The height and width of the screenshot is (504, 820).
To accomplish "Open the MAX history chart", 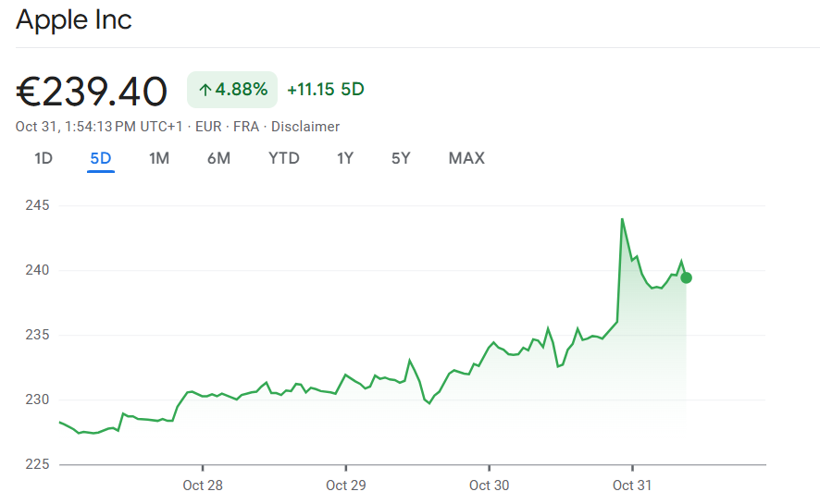I will [466, 158].
